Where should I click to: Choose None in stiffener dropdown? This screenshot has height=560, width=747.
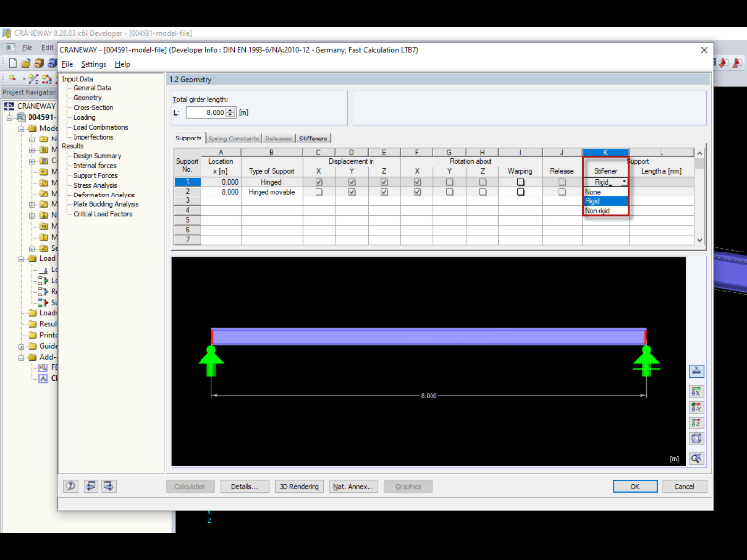click(x=605, y=192)
